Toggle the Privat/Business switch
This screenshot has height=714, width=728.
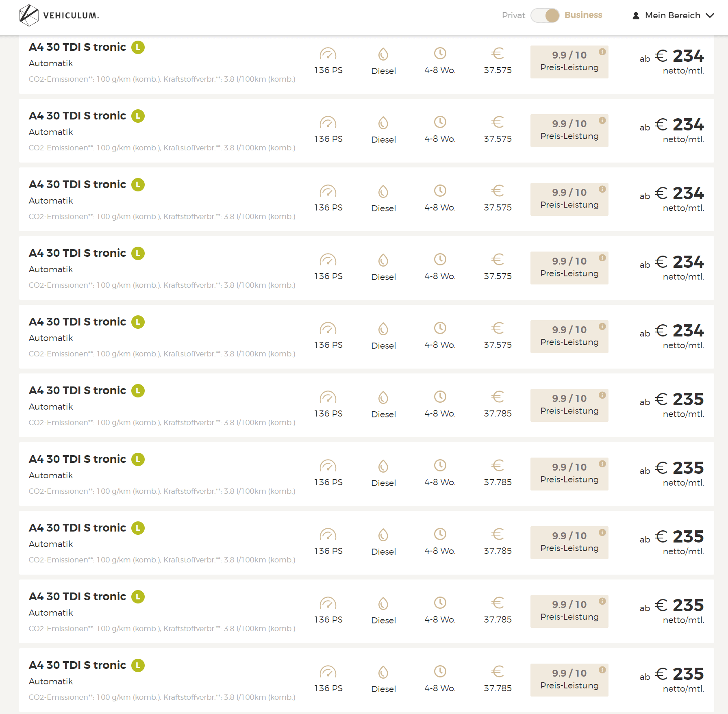coord(545,15)
